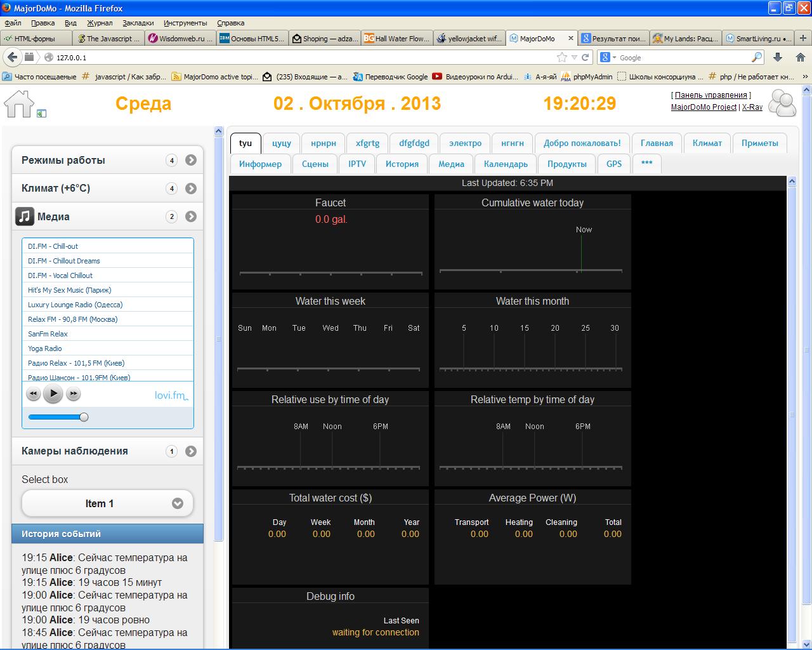
Task: Open the Панель управления link
Action: point(710,95)
